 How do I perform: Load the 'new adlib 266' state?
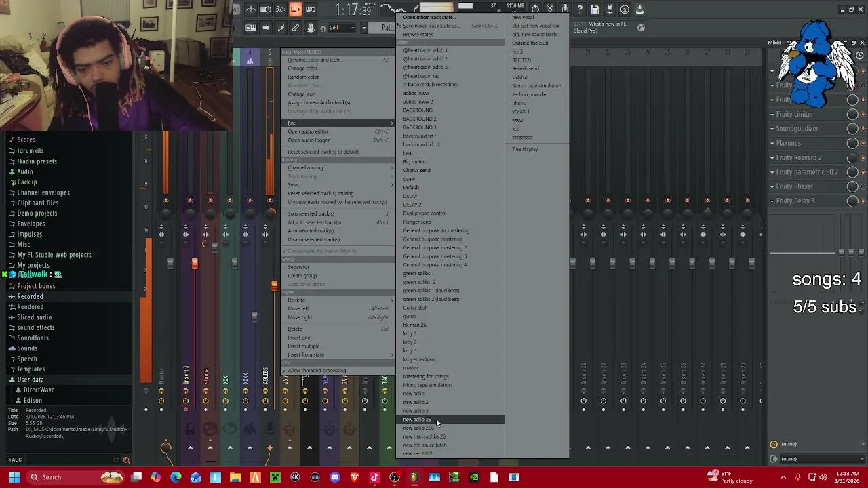click(x=450, y=428)
